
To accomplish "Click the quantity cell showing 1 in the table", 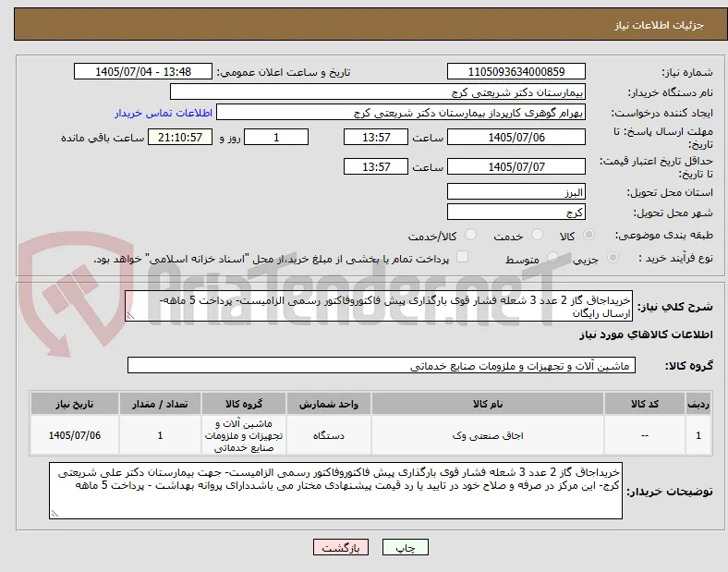I will tap(160, 435).
